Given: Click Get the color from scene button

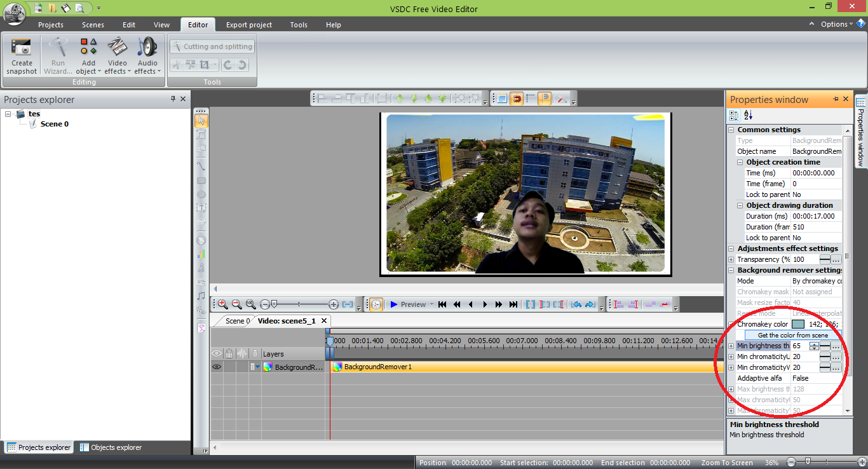Looking at the screenshot, I should (x=792, y=335).
